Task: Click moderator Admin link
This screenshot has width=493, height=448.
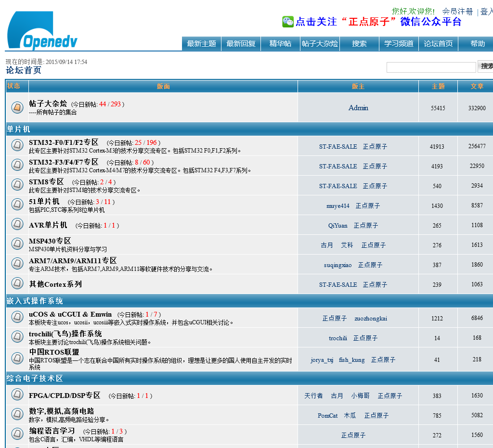Action: 358,108
